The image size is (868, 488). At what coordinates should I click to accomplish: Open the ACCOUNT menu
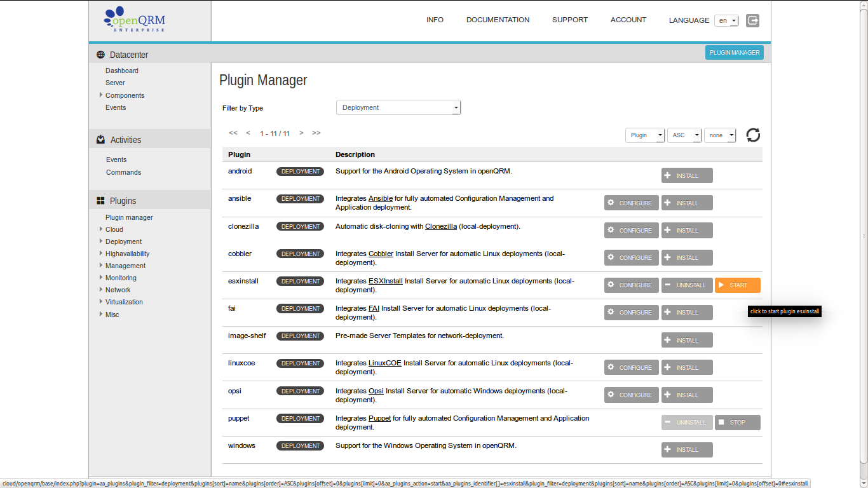(x=628, y=20)
